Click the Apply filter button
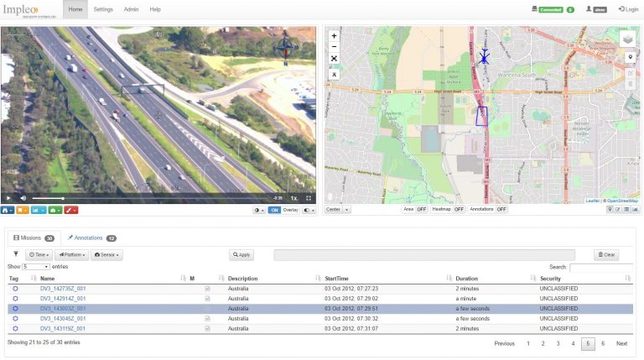Viewport: 644px width, 360px height. pos(241,254)
